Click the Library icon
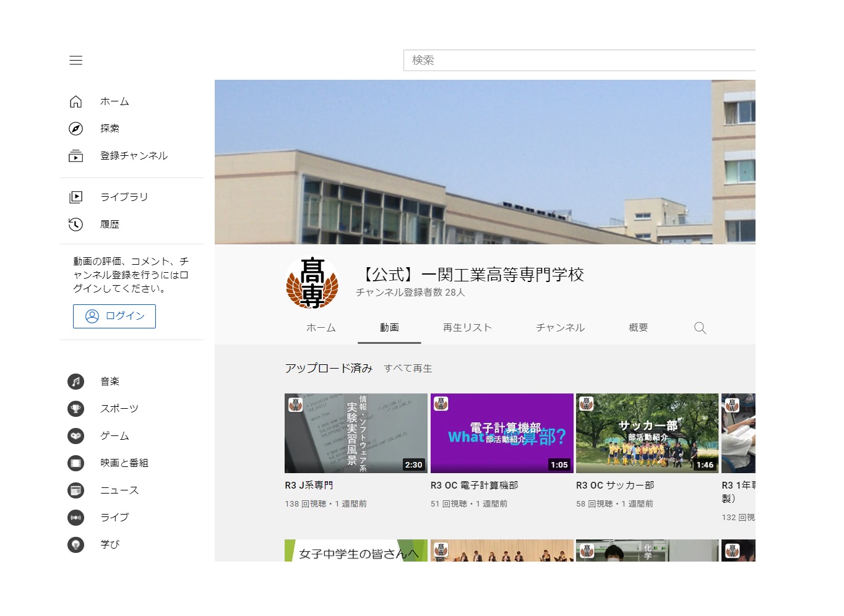Viewport: 844px width, 616px height. pos(75,197)
